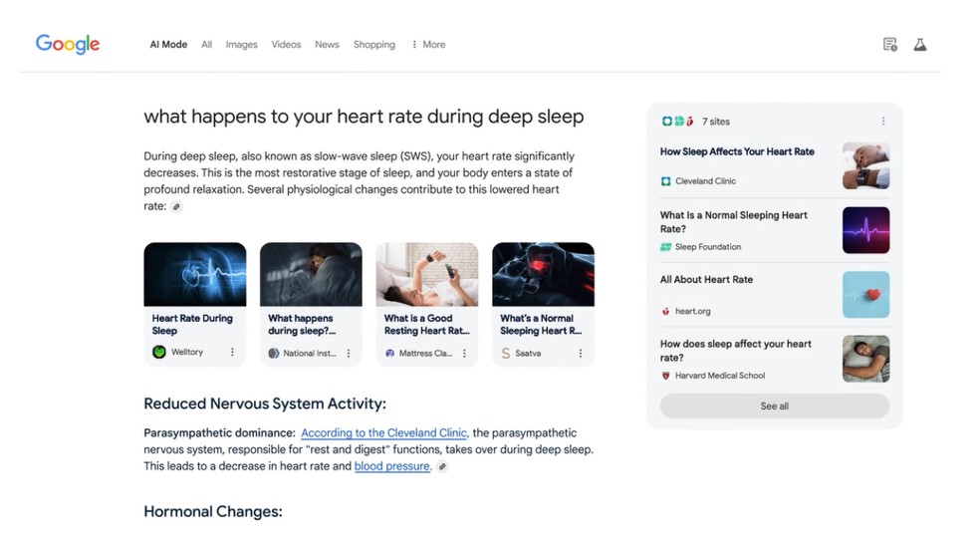
Task: Open the All About Heart Rate result
Action: (x=706, y=280)
